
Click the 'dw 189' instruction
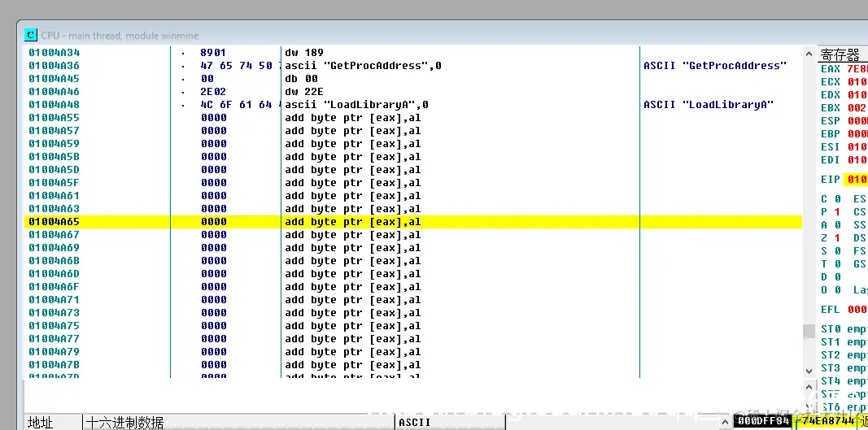(304, 53)
